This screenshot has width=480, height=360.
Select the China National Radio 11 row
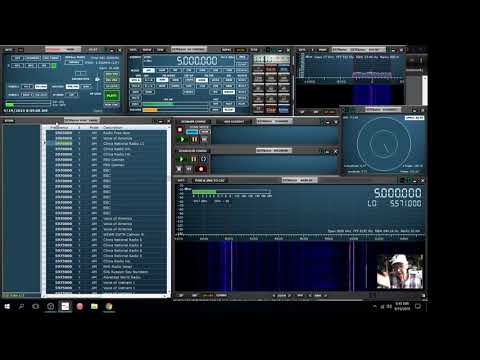pos(106,144)
